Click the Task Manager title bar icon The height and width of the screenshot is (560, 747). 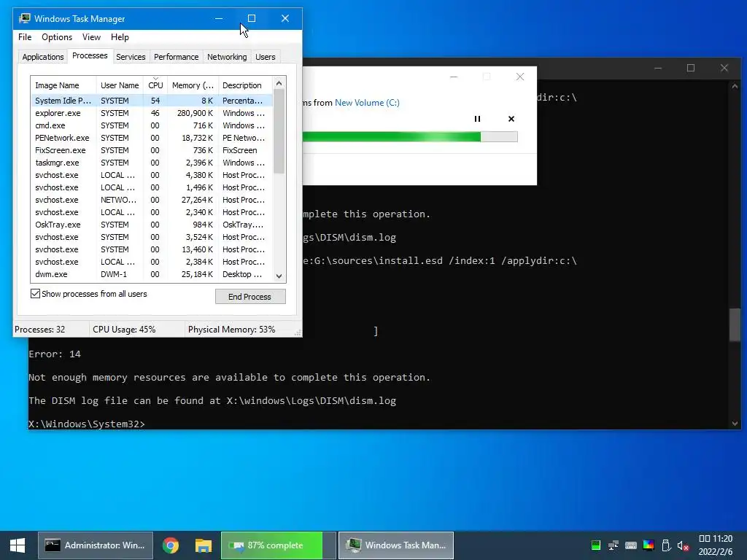pos(24,18)
